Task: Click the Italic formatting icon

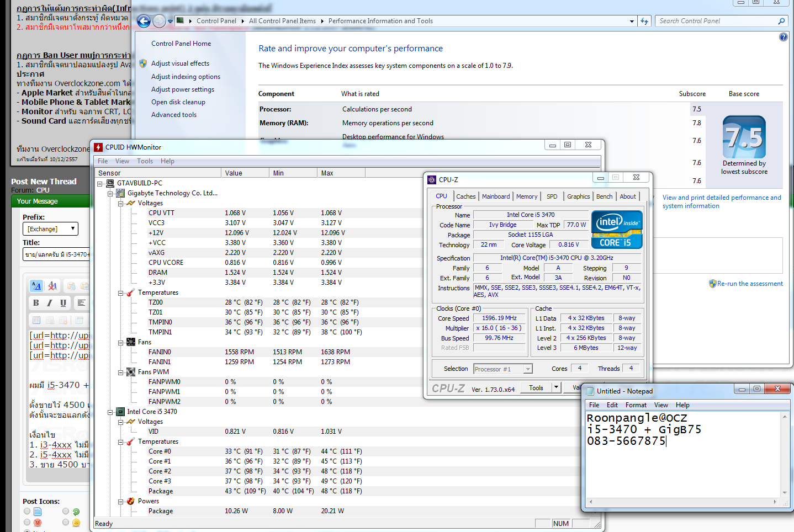Action: (50, 303)
